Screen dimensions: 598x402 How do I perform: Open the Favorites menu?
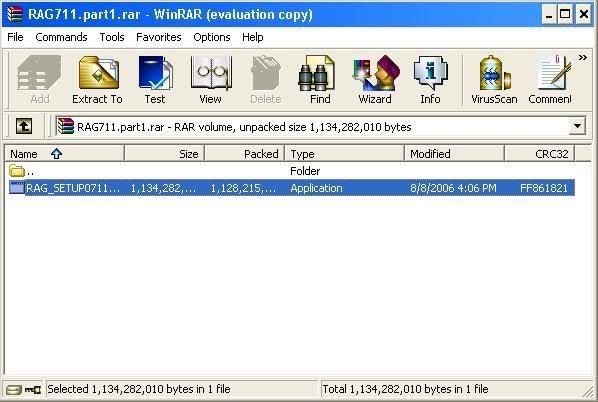[159, 37]
